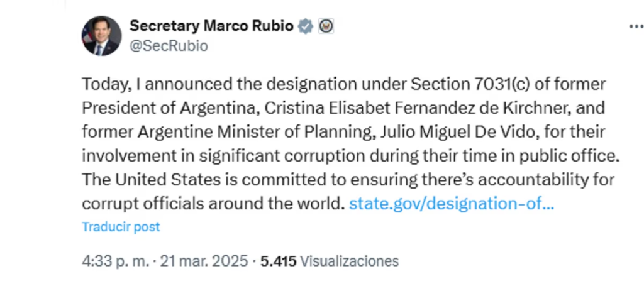Click the Secretary Marco Rubio display name
The image size is (644, 286).
coord(211,26)
